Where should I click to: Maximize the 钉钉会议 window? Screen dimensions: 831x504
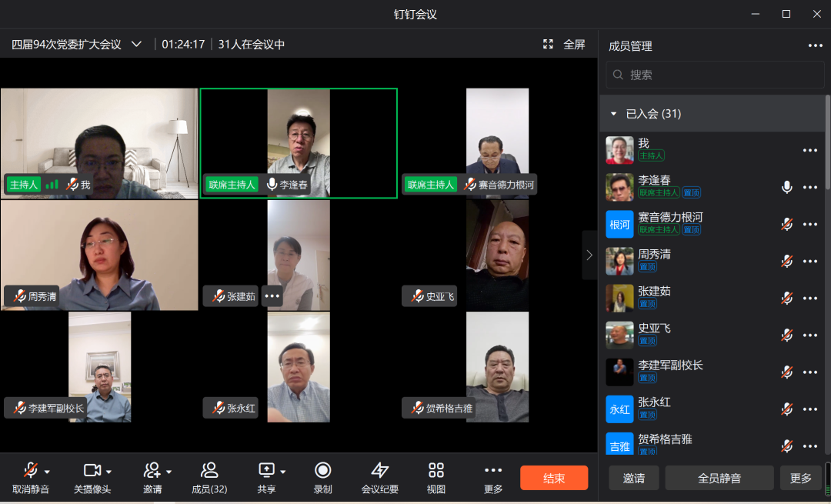point(786,14)
